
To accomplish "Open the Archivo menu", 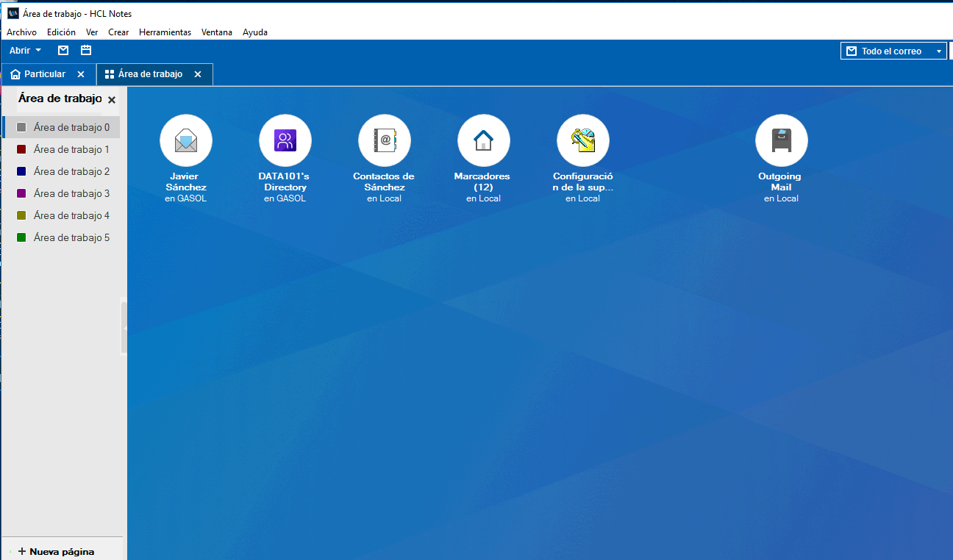I will (21, 32).
